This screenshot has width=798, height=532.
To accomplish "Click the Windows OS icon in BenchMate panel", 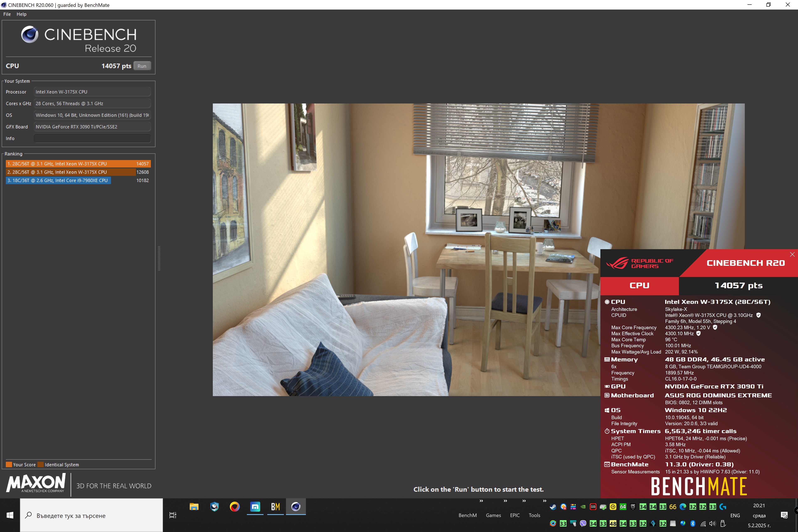I will click(607, 411).
